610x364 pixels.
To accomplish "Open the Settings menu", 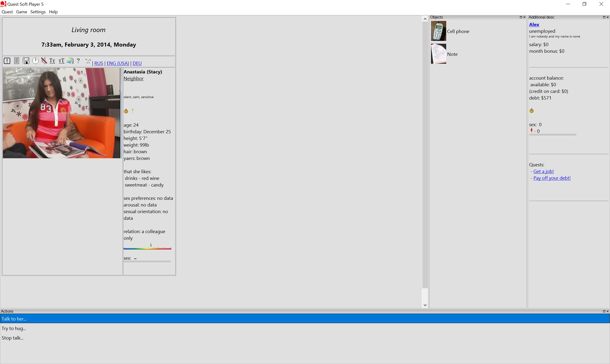I will [38, 12].
